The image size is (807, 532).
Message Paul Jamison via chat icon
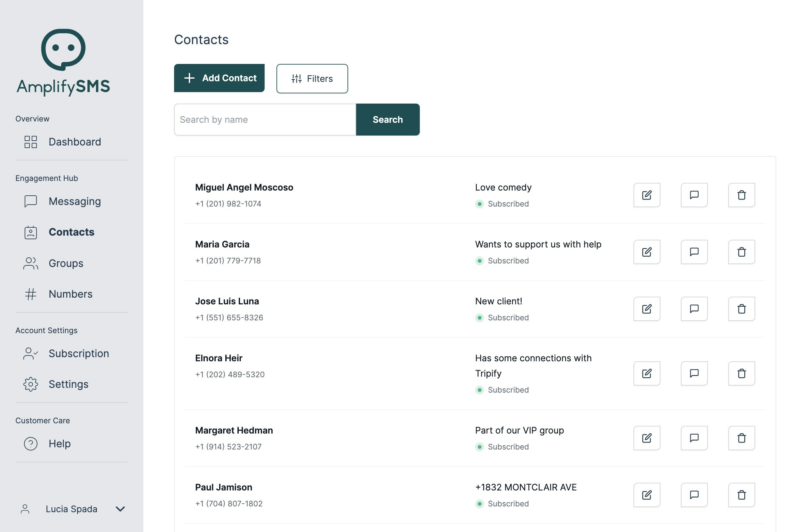click(x=694, y=495)
